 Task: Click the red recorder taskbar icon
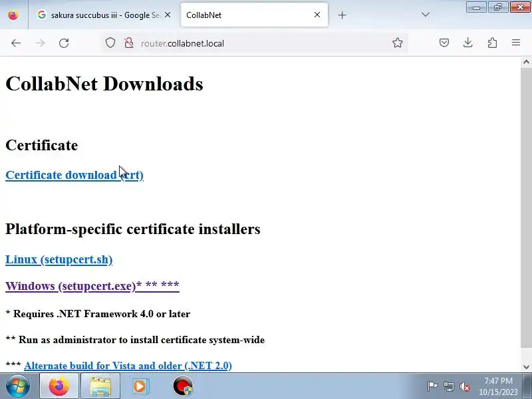click(183, 386)
